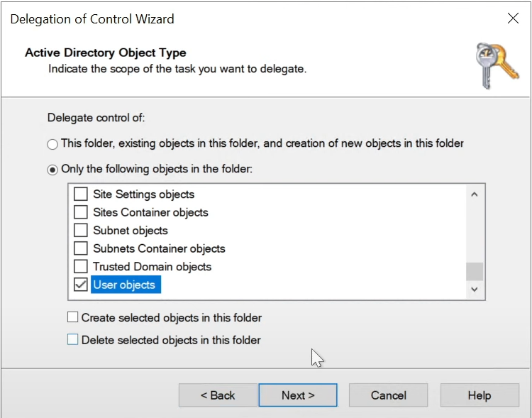Screen dimensions: 532x418
Task: Proceed with the Next button
Action: pyautogui.click(x=298, y=395)
